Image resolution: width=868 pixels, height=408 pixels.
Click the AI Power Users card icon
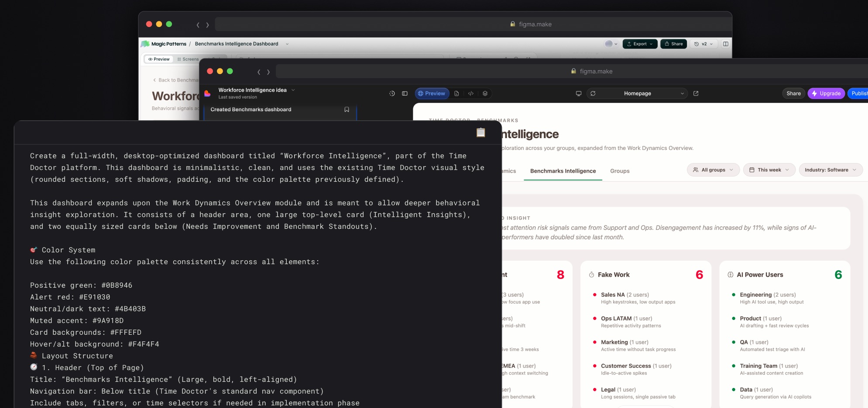coord(731,275)
